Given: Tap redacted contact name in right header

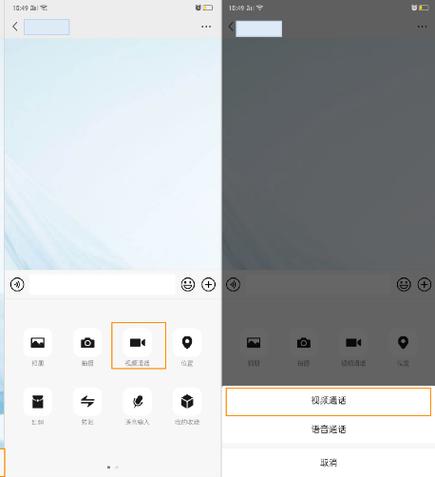Looking at the screenshot, I should 259,29.
